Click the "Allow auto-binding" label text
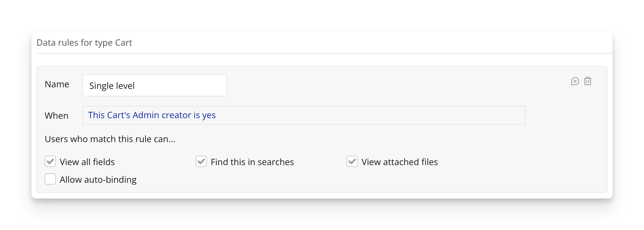The width and height of the screenshot is (644, 230). pos(98,180)
